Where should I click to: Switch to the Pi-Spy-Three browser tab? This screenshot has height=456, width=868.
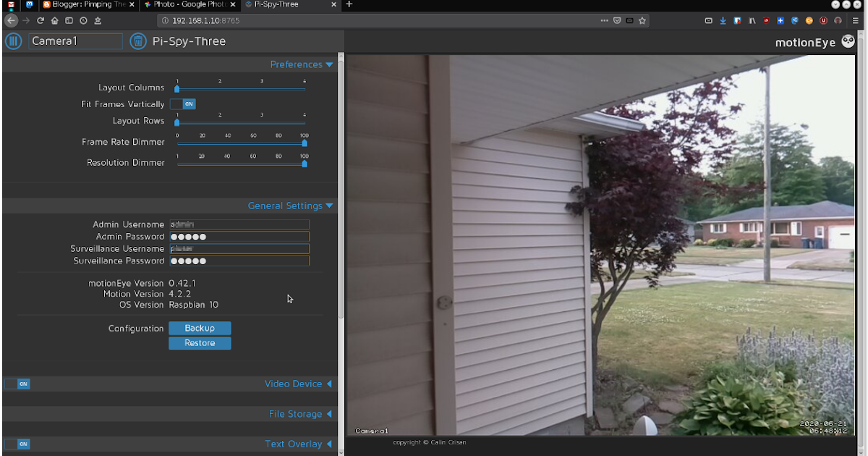point(281,4)
